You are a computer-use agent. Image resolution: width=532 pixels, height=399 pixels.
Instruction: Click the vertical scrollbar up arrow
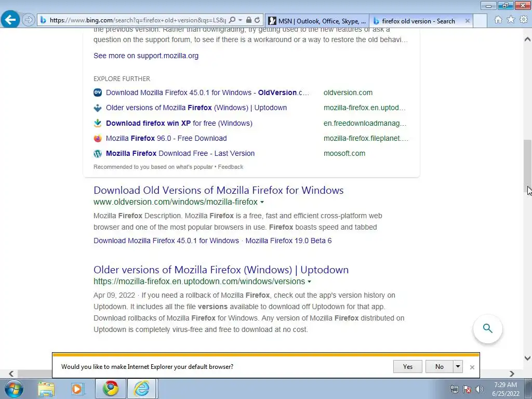pos(527,39)
